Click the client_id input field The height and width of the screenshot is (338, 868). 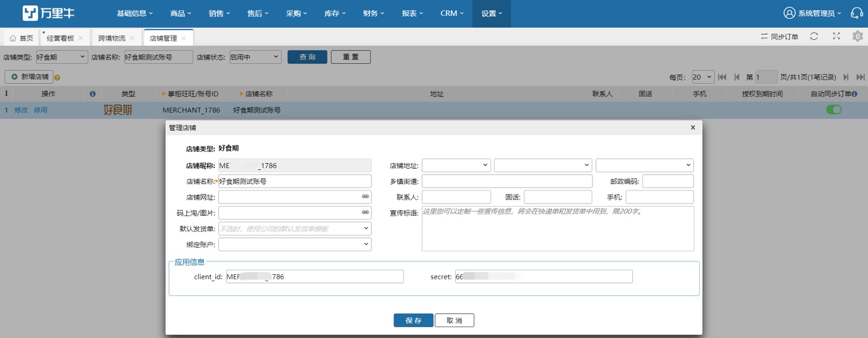point(315,277)
